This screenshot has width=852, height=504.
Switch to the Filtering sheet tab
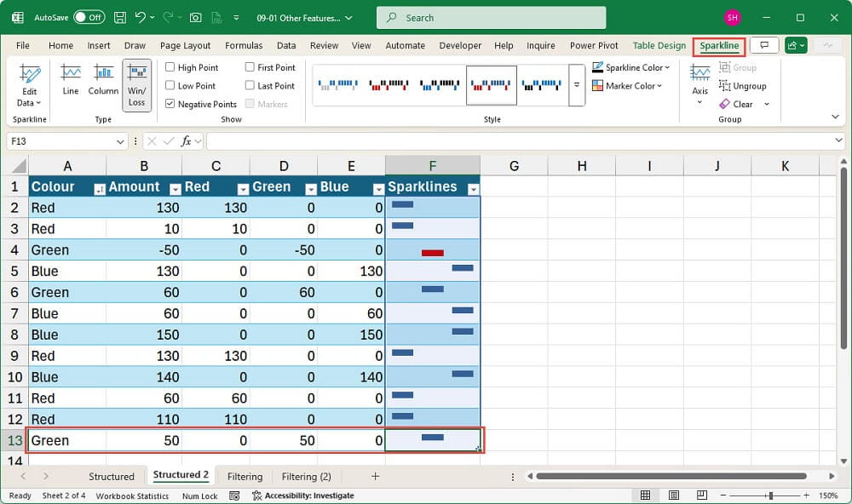tap(245, 477)
